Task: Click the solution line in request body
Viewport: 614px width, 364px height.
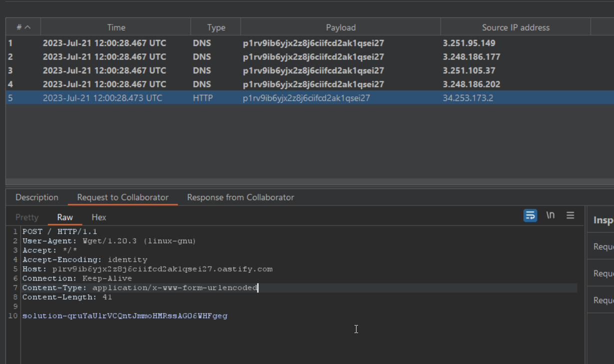Action: [x=125, y=316]
